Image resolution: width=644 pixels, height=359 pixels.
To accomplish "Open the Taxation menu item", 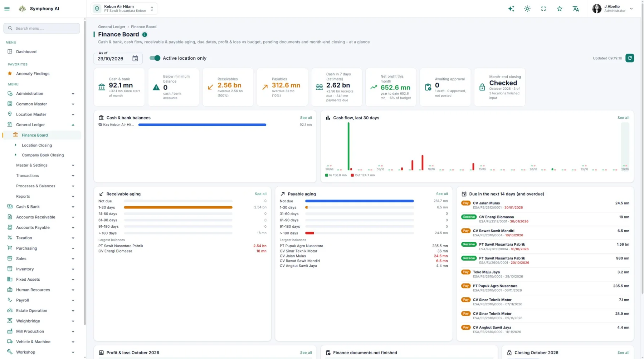I will 41,238.
